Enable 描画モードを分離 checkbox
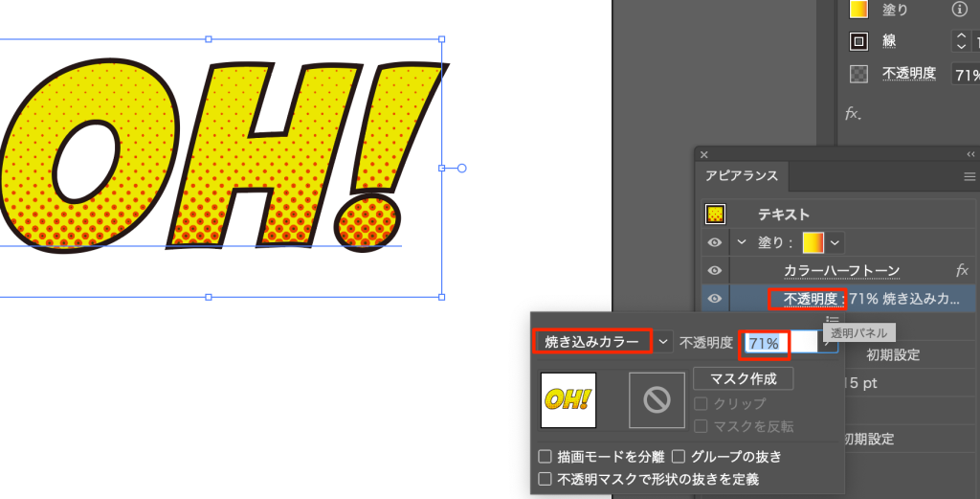 point(546,457)
